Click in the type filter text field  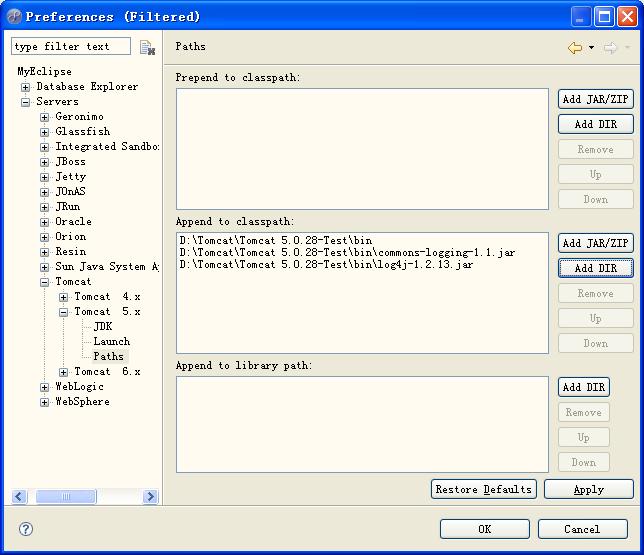[x=70, y=47]
